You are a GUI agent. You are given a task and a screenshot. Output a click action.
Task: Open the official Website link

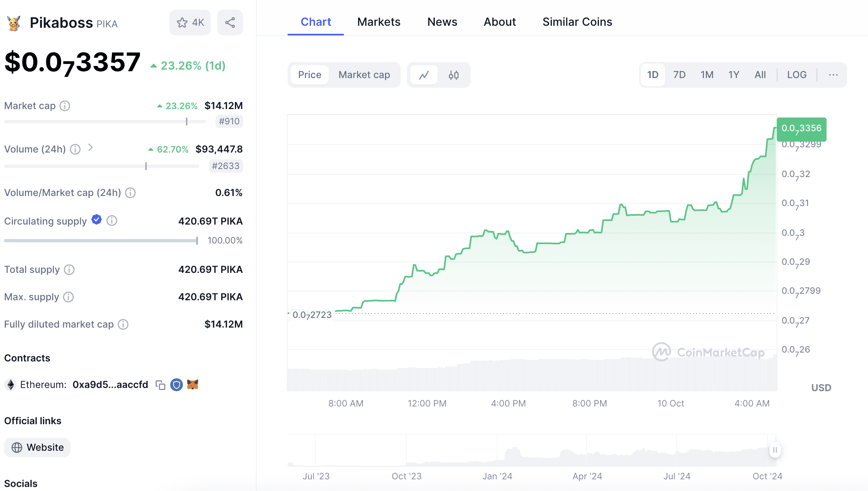point(37,448)
